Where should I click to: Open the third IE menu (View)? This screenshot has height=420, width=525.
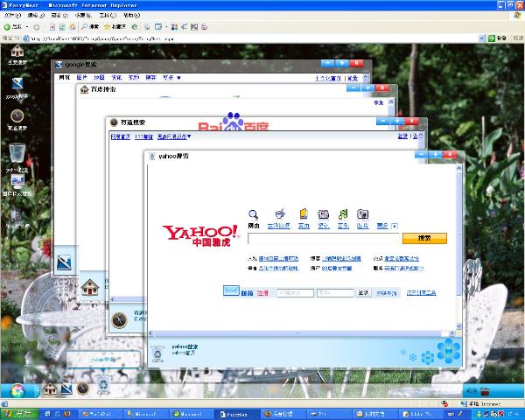pos(59,16)
